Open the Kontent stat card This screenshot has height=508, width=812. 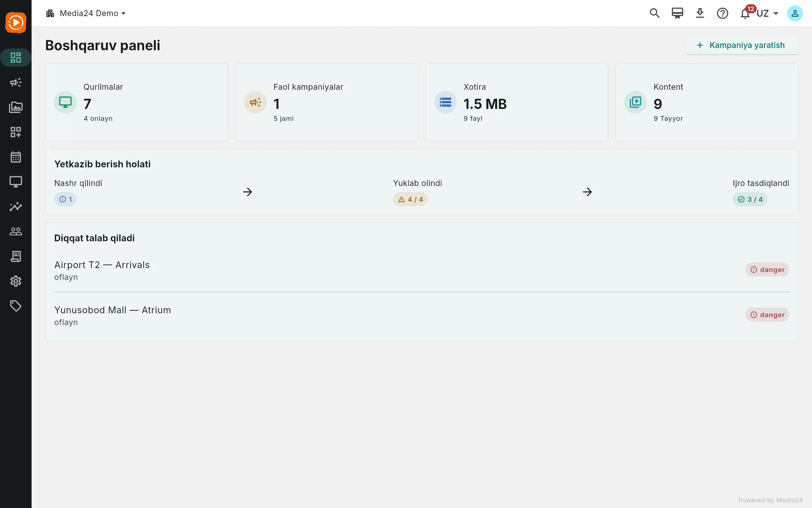point(706,102)
